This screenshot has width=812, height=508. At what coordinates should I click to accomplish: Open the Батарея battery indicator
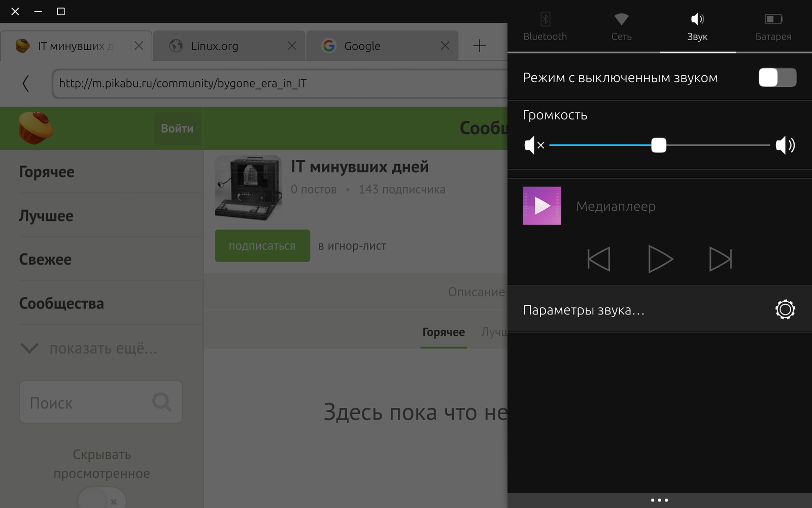pyautogui.click(x=773, y=26)
